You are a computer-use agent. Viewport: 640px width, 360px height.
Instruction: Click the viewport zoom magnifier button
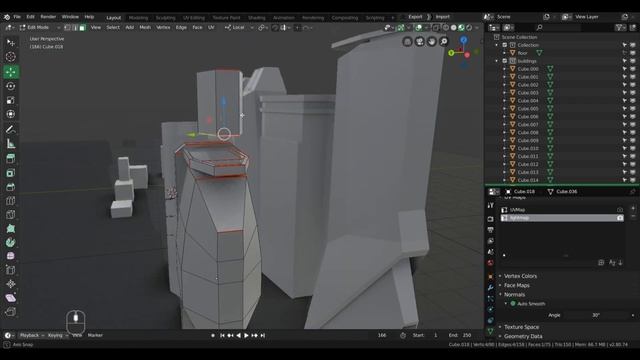[x=444, y=41]
